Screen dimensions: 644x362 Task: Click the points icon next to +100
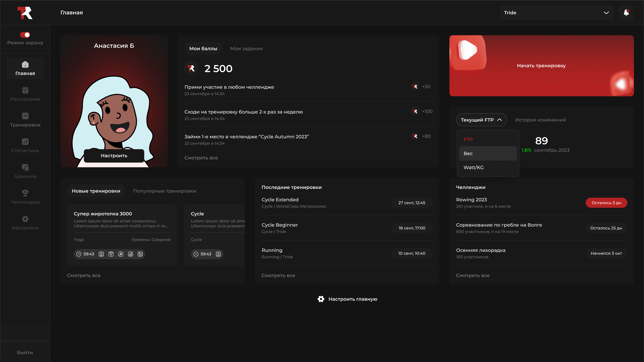coord(415,111)
